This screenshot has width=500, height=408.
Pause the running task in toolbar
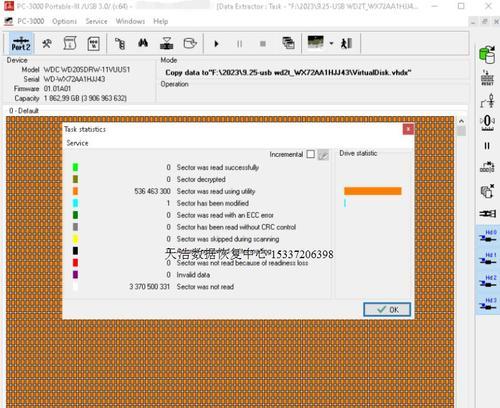point(239,44)
